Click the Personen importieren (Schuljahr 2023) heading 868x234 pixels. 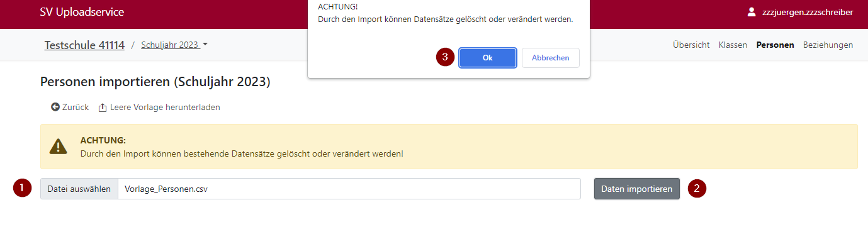click(x=155, y=82)
